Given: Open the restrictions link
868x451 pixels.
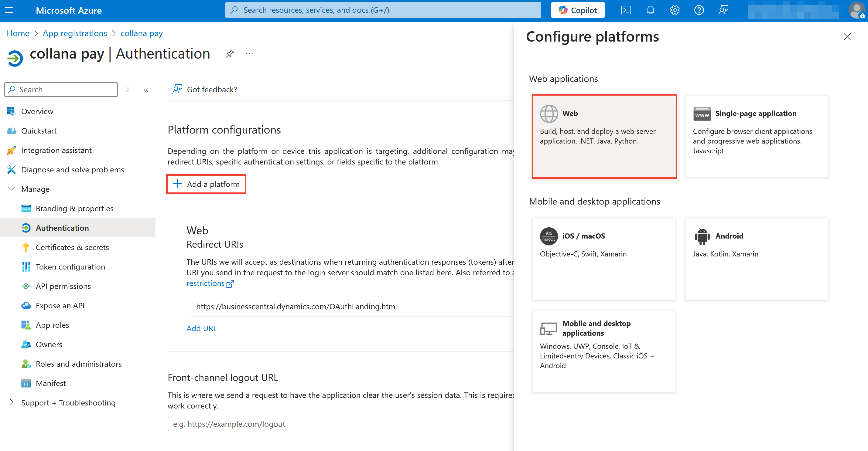Looking at the screenshot, I should [210, 283].
